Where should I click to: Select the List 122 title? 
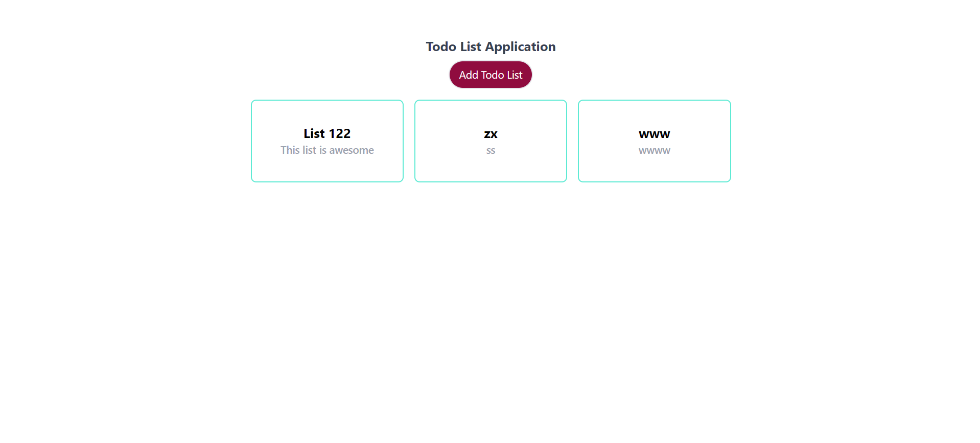coord(326,133)
